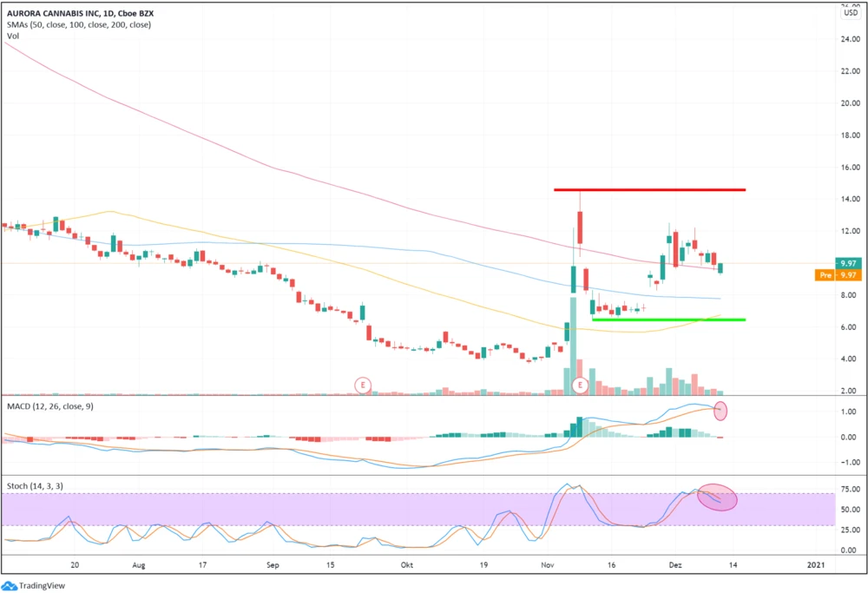Click the Okt label on time axis
This screenshot has height=593, width=868.
(x=407, y=564)
